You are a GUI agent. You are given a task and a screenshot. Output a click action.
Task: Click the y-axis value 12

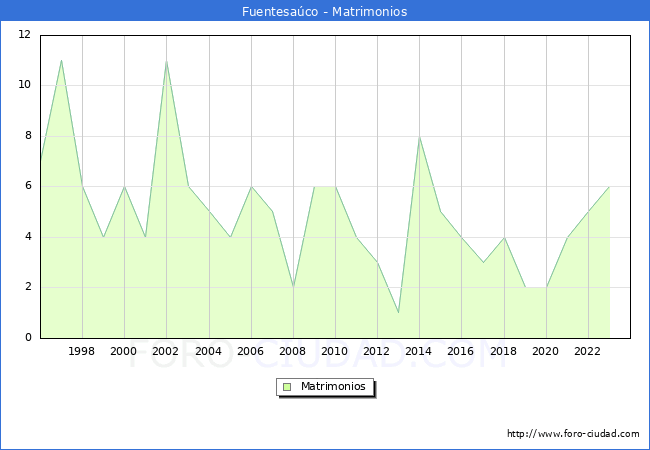click(25, 34)
